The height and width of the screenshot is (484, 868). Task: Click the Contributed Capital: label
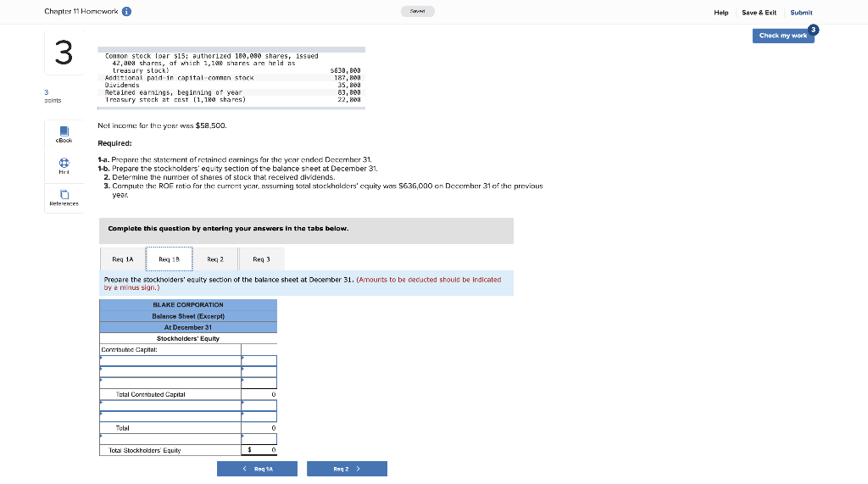[x=129, y=350]
